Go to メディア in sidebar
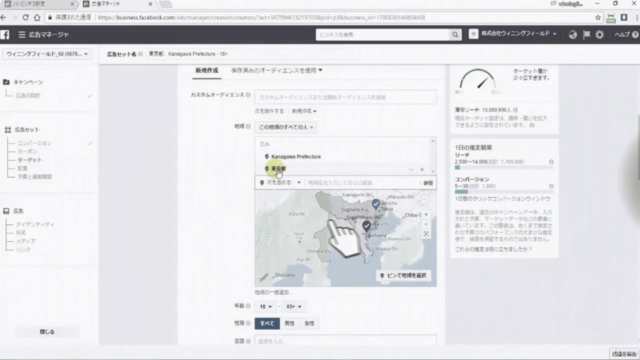Image resolution: width=640 pixels, height=360 pixels. click(x=26, y=241)
